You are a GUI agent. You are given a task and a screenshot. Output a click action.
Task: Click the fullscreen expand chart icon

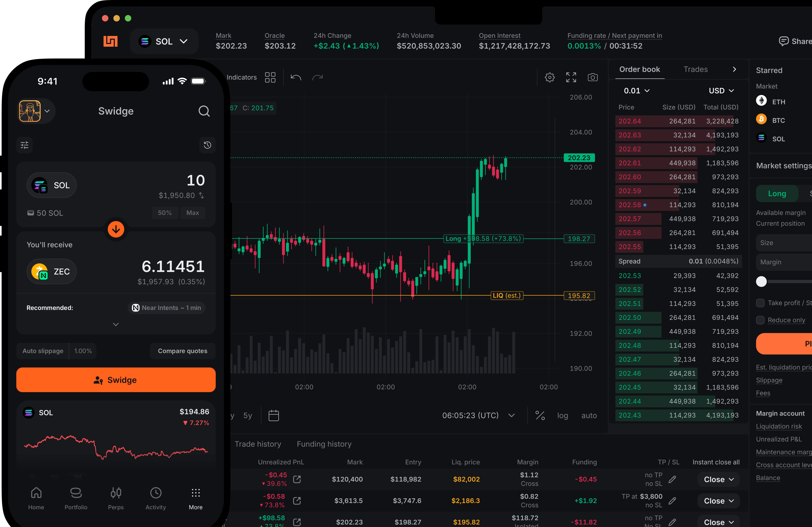571,77
